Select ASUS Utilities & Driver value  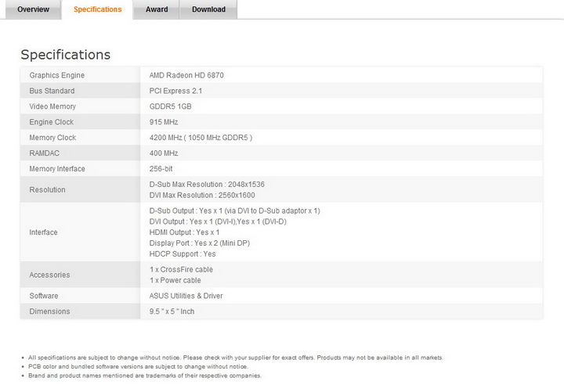(x=186, y=296)
